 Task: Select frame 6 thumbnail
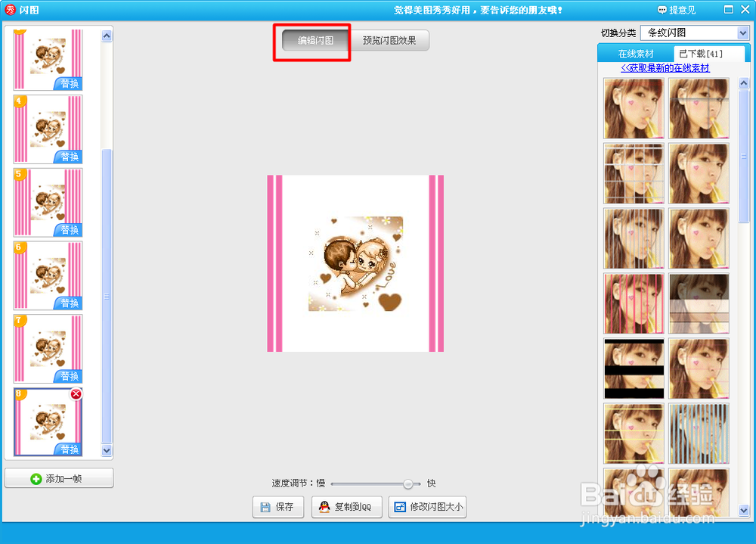click(x=48, y=275)
